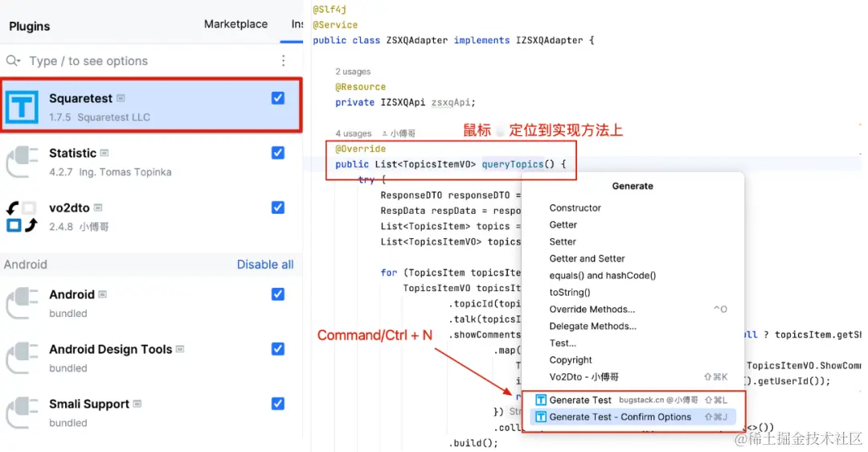Select Setter from the Generate popup

[x=563, y=241]
